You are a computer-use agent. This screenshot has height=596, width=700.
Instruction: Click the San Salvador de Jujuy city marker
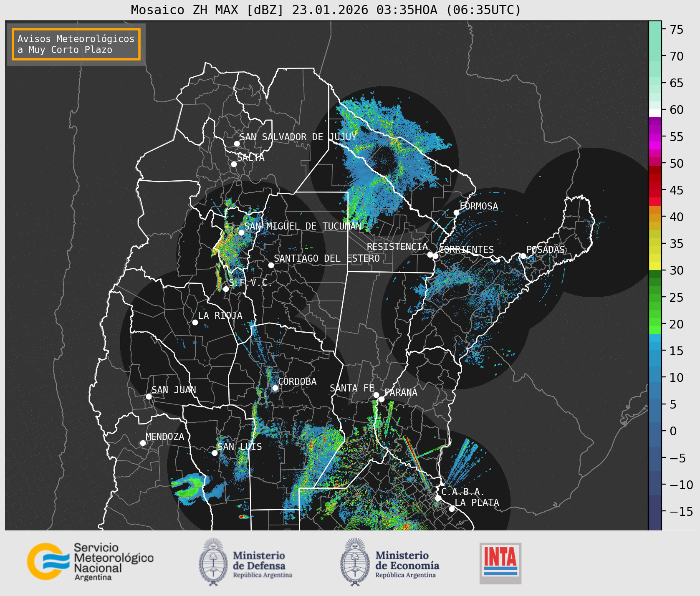pyautogui.click(x=237, y=144)
